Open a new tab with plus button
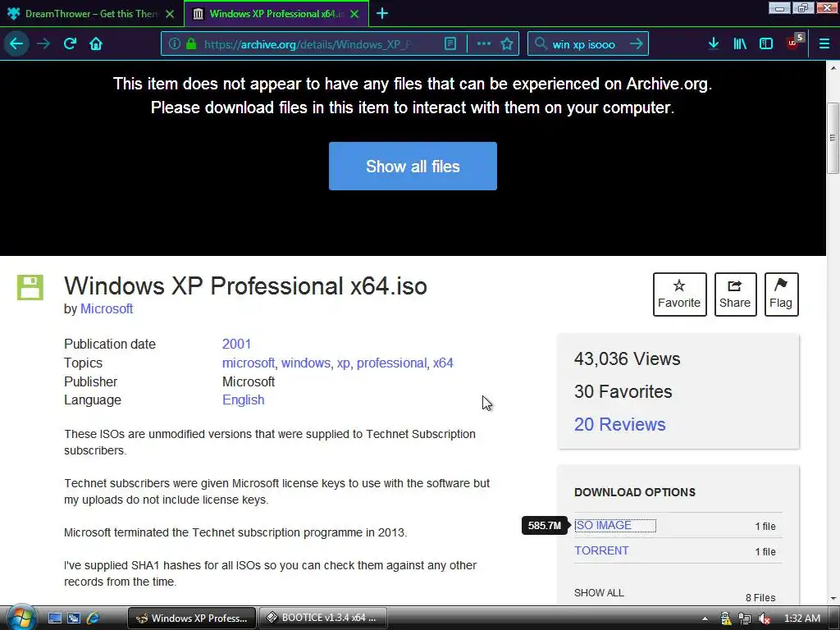This screenshot has height=630, width=840. coord(382,13)
